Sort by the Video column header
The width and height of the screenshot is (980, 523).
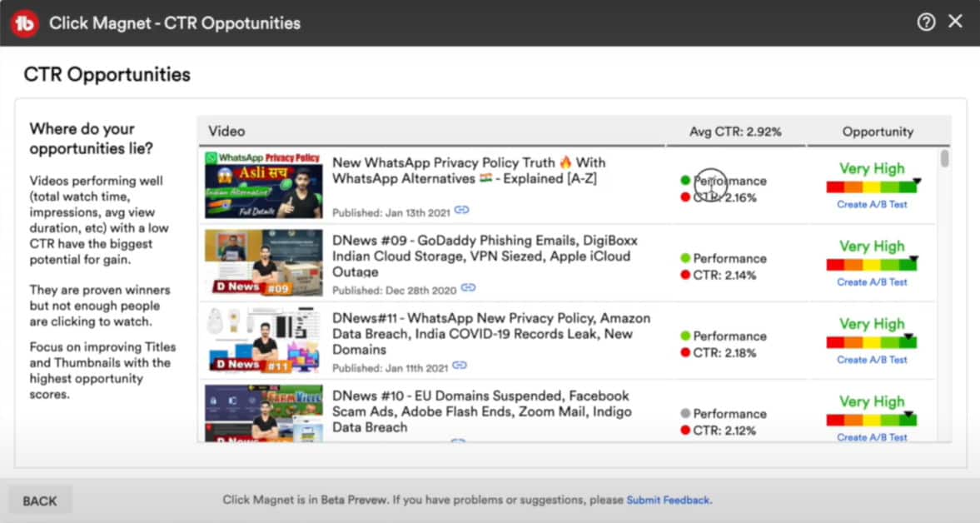click(x=226, y=132)
